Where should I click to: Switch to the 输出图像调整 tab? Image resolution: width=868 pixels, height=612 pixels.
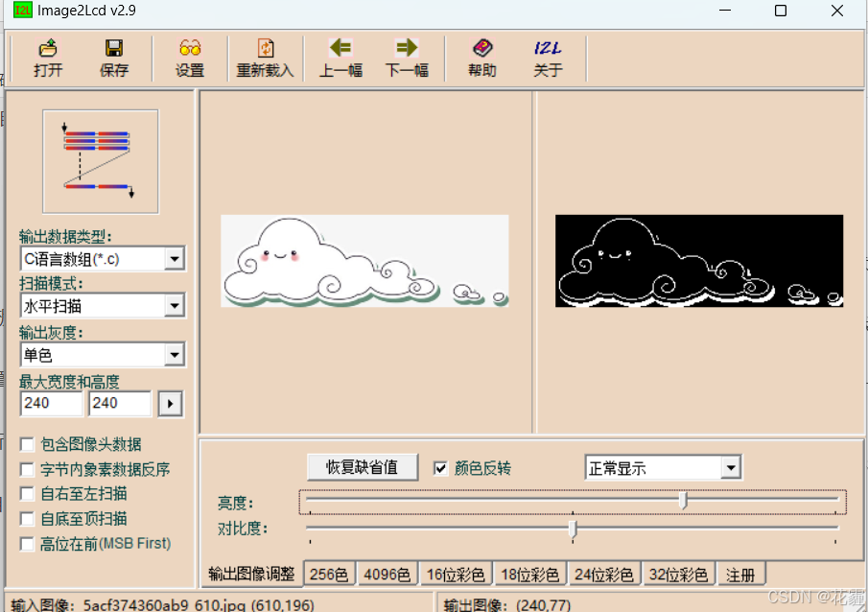click(251, 575)
